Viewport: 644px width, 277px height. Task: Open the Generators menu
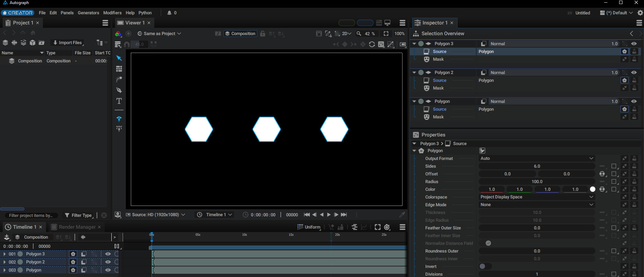(x=88, y=13)
